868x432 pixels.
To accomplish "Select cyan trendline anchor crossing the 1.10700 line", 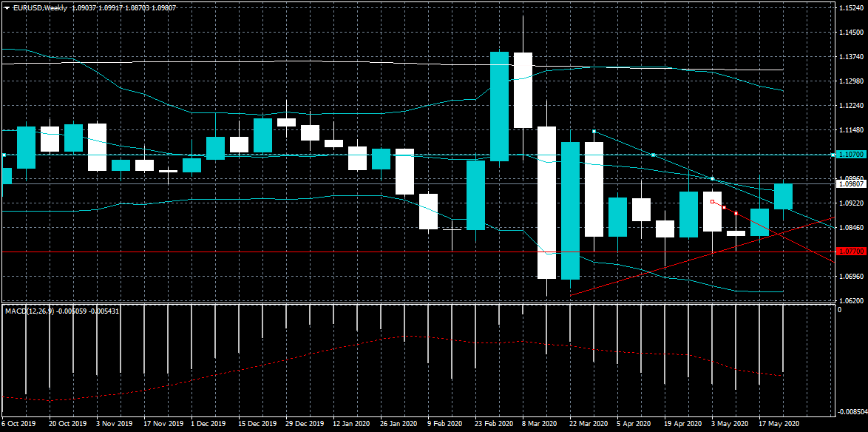I will [653, 155].
